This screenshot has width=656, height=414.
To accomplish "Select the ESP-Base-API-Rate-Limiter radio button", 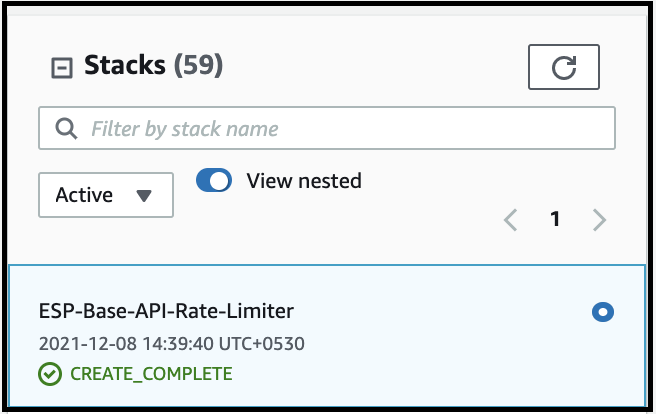I will coord(603,312).
